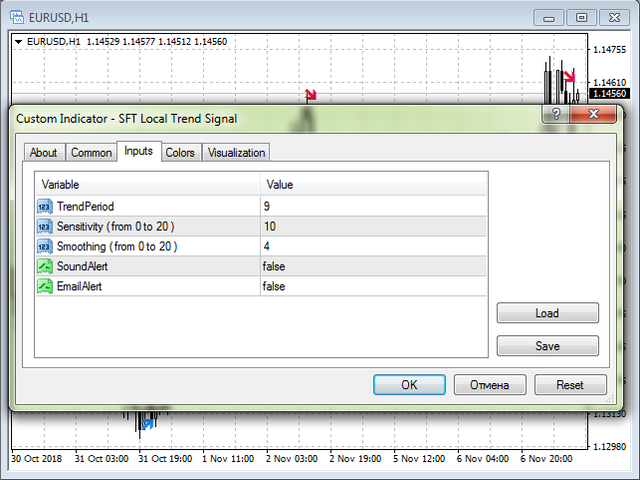Click the TrendPeriod integer variable icon
Viewport: 640px width, 480px height.
click(44, 207)
